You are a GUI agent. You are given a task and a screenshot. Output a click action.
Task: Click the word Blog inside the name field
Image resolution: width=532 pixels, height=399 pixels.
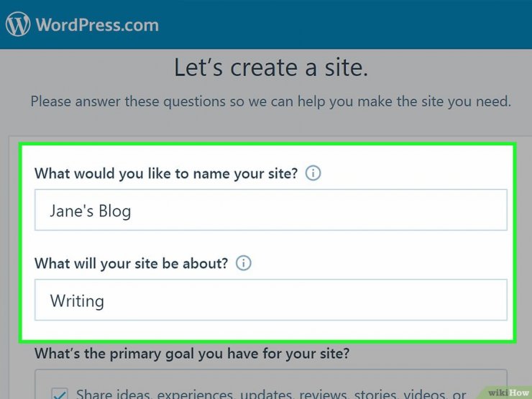115,211
